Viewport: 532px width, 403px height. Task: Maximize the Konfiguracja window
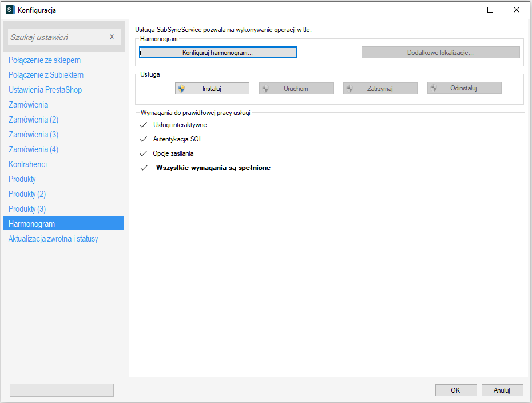pyautogui.click(x=490, y=10)
